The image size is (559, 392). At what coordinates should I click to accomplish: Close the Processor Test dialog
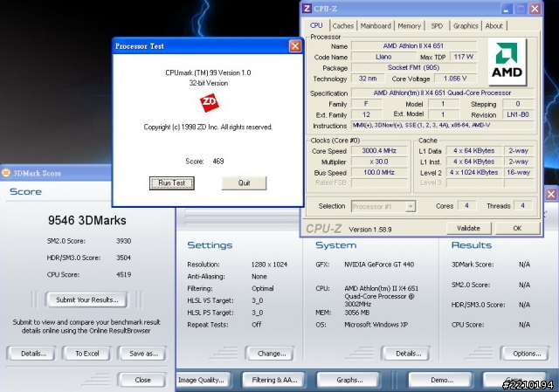295,46
